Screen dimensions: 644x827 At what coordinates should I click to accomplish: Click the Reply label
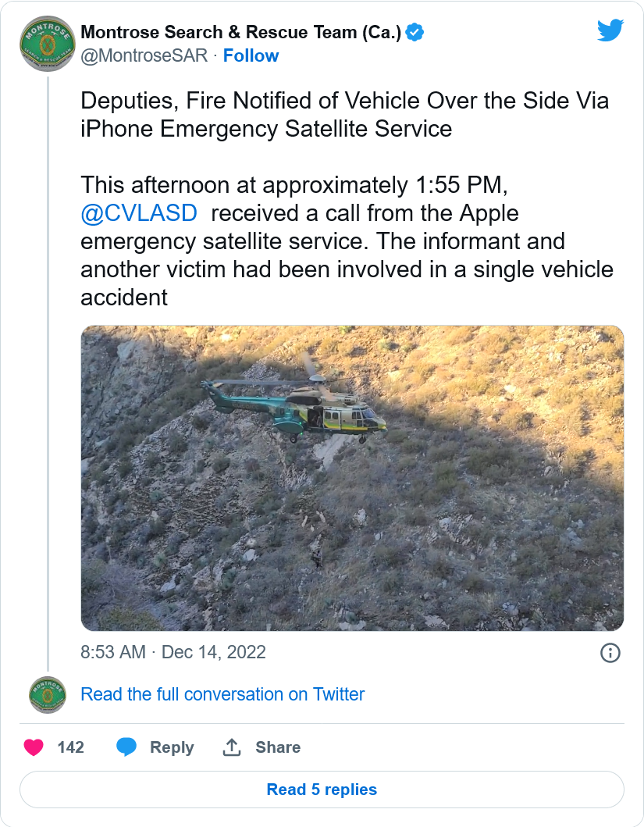point(172,747)
